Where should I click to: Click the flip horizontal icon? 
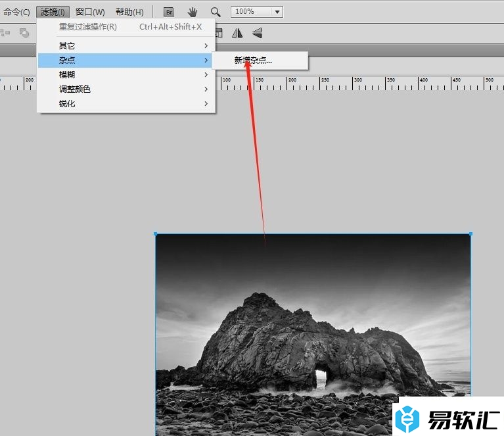coord(237,32)
